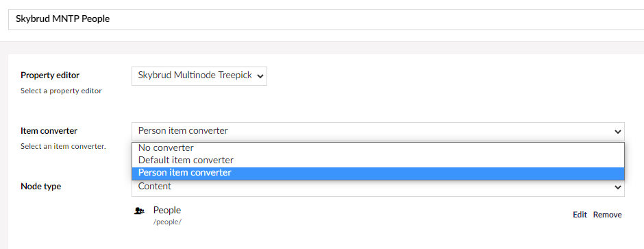This screenshot has width=644, height=249.
Task: Click the Property editor label
Action: (50, 75)
